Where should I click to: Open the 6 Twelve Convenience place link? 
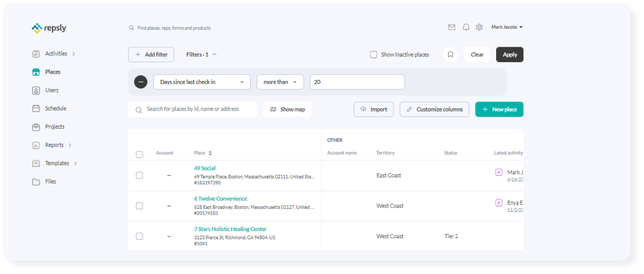220,199
